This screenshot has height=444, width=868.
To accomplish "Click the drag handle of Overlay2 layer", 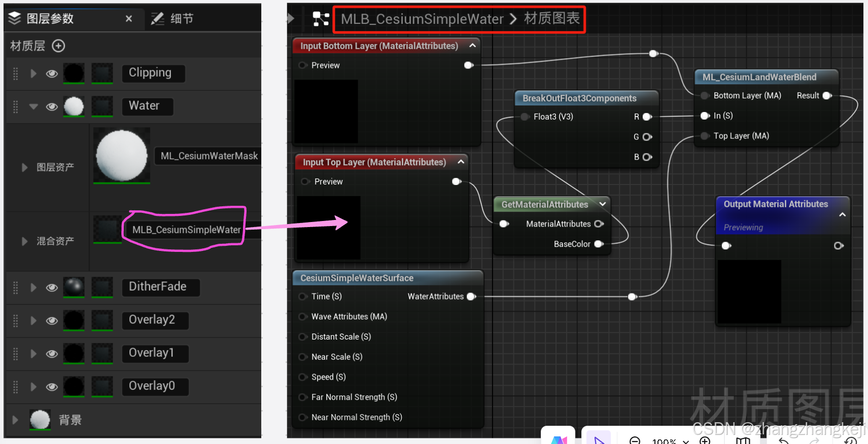I will [x=15, y=321].
